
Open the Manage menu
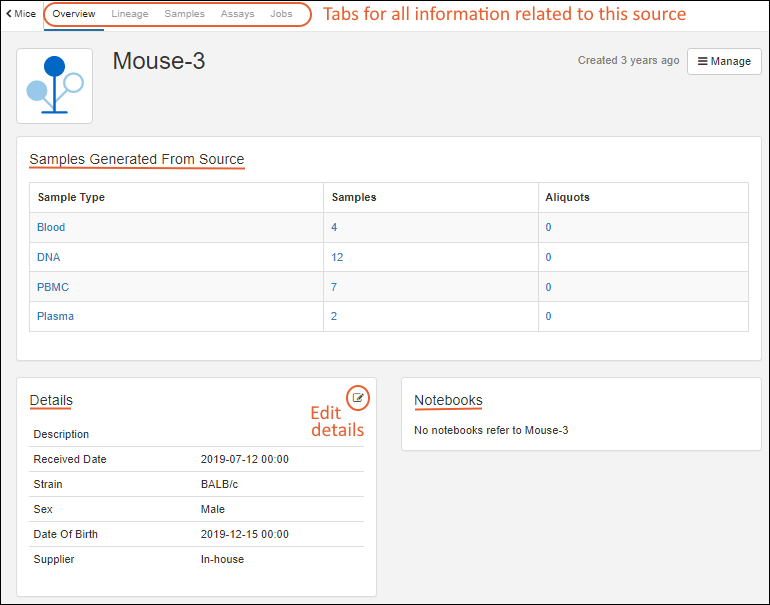(724, 61)
